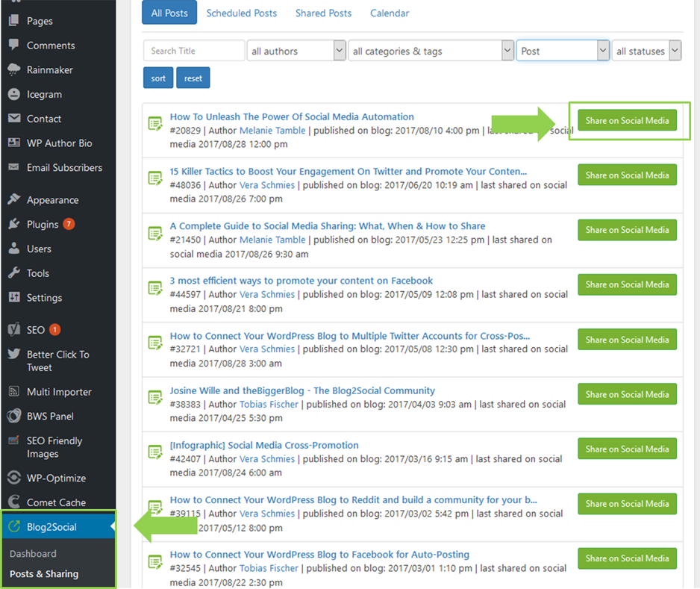Click the Comments speech bubble icon
Screen dimensions: 700x589
pyautogui.click(x=14, y=45)
